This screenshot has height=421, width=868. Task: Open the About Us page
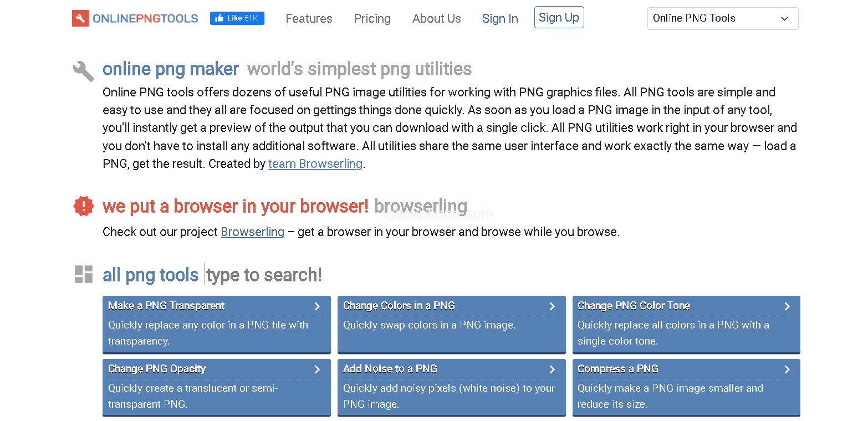click(x=436, y=19)
